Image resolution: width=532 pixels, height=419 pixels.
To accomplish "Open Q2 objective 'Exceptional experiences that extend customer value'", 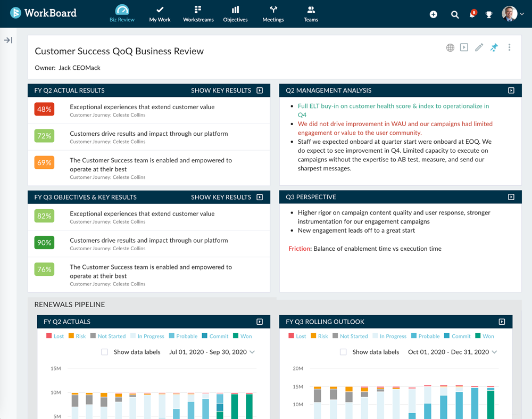I will tap(142, 106).
